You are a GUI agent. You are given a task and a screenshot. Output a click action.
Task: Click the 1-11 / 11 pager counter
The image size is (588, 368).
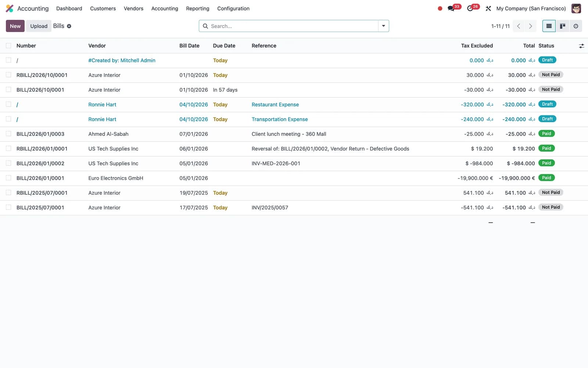(x=500, y=26)
